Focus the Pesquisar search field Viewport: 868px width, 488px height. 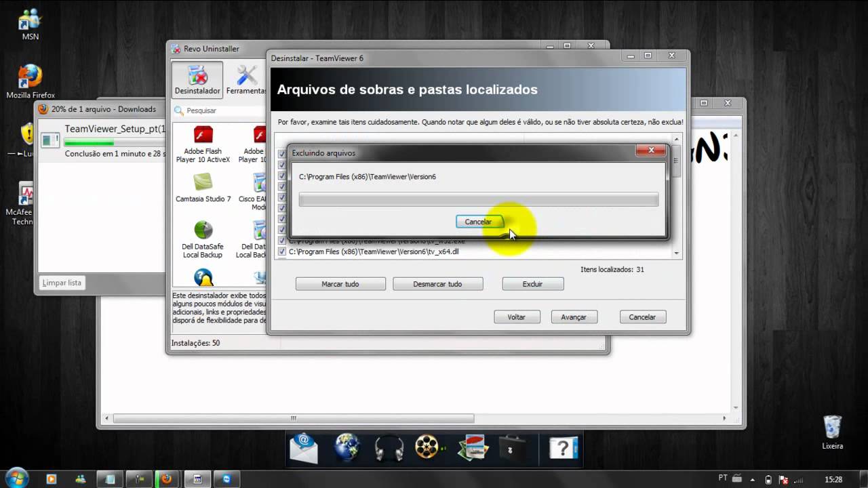(x=218, y=110)
